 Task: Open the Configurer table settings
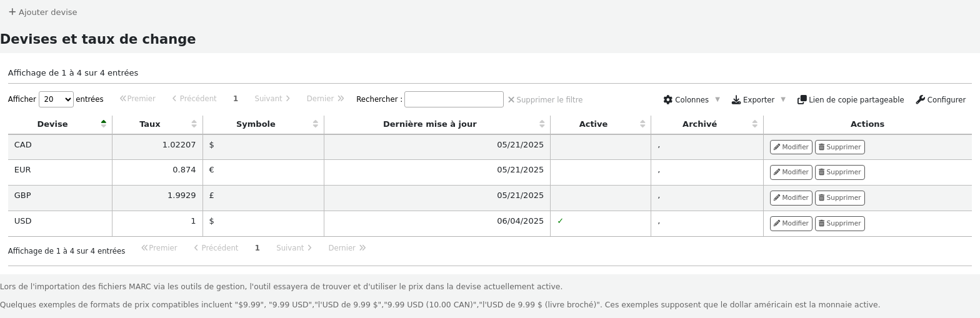click(941, 99)
